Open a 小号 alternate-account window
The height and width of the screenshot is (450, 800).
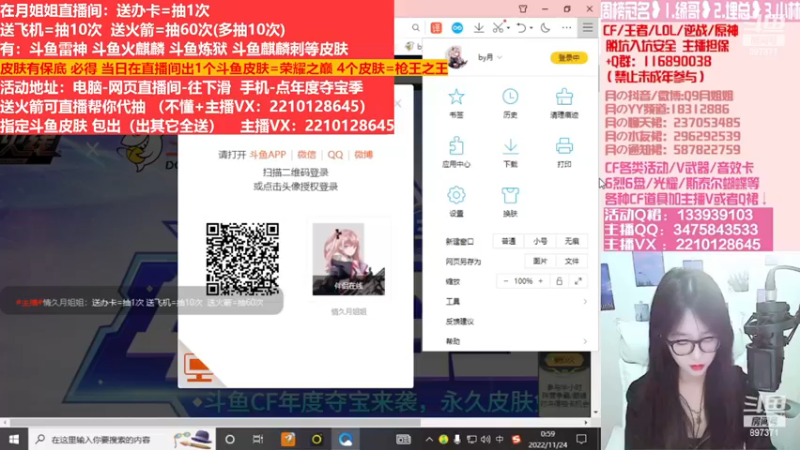540,241
